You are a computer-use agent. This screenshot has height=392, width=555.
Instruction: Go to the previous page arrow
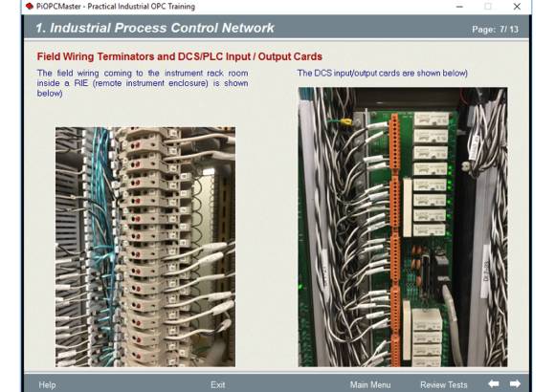pos(494,383)
